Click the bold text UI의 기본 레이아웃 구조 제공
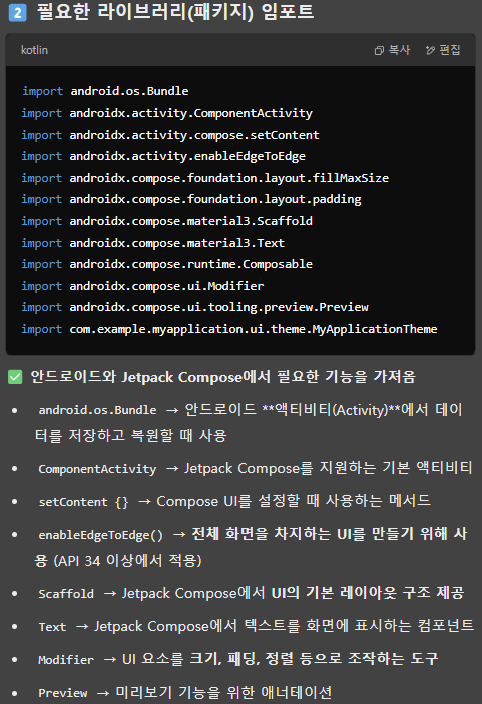The image size is (482, 704). click(368, 593)
